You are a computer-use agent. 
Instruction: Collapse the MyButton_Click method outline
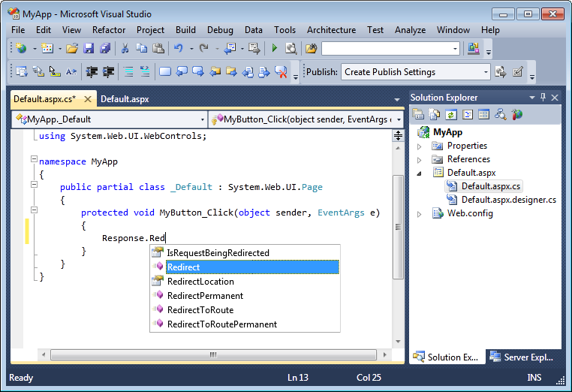[34, 210]
